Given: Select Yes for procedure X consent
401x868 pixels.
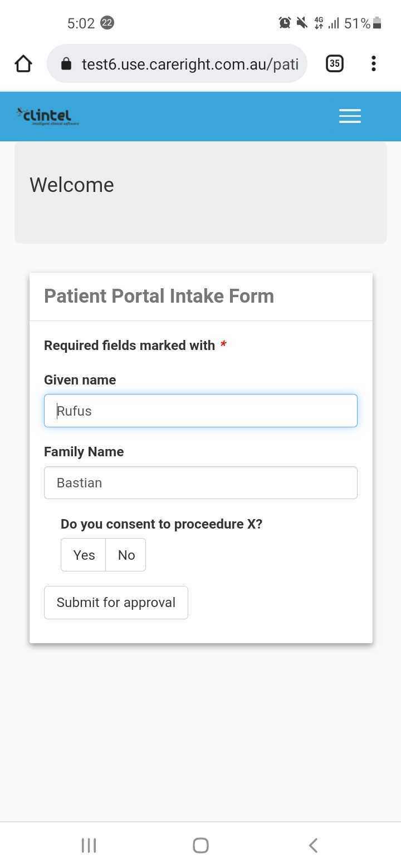Looking at the screenshot, I should pos(84,555).
